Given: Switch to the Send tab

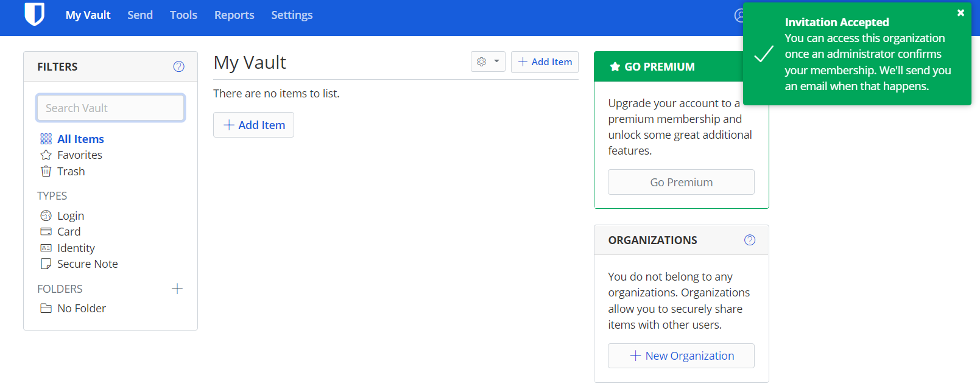Looking at the screenshot, I should [x=140, y=15].
